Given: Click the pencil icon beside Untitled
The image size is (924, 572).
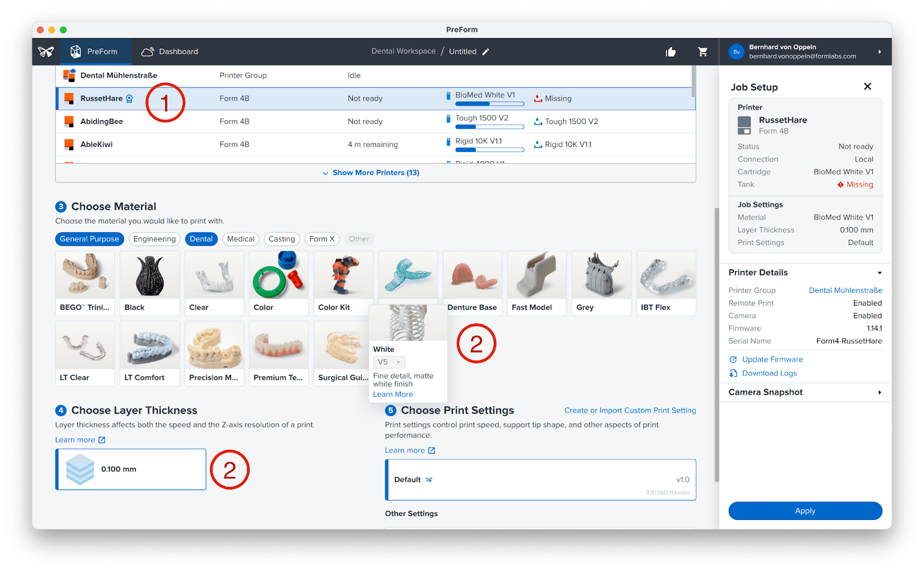Looking at the screenshot, I should pyautogui.click(x=486, y=52).
